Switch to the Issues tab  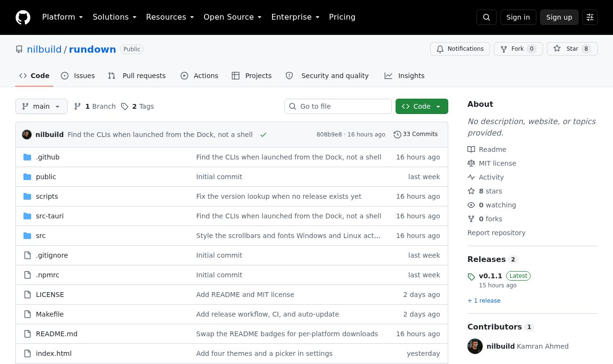78,76
